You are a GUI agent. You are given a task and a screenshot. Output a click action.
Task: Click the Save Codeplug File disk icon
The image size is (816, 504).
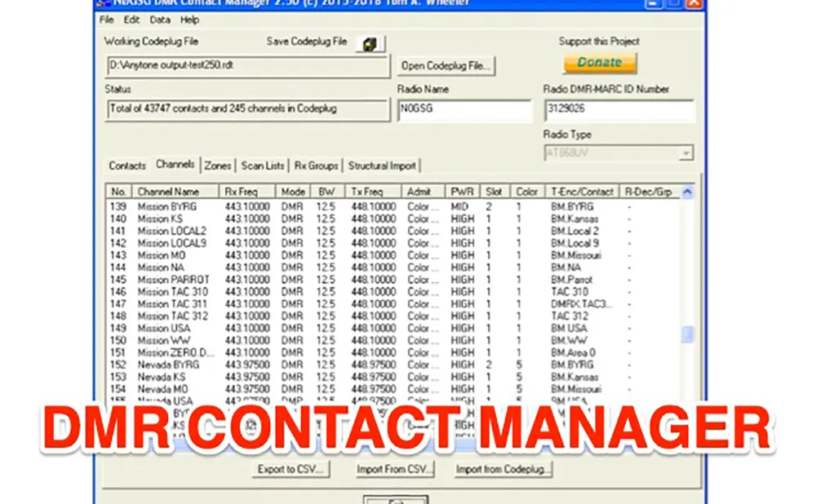tap(370, 44)
